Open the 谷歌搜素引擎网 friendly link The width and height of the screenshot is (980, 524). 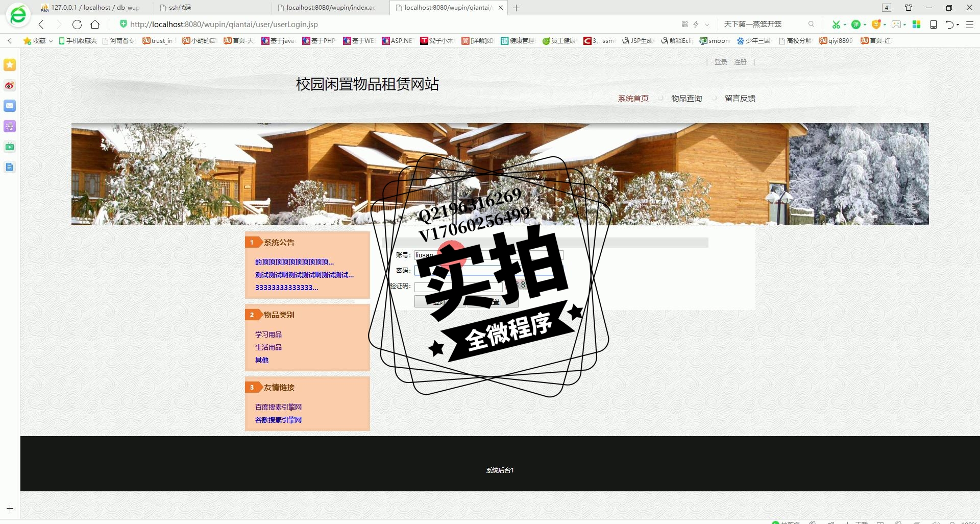[279, 420]
